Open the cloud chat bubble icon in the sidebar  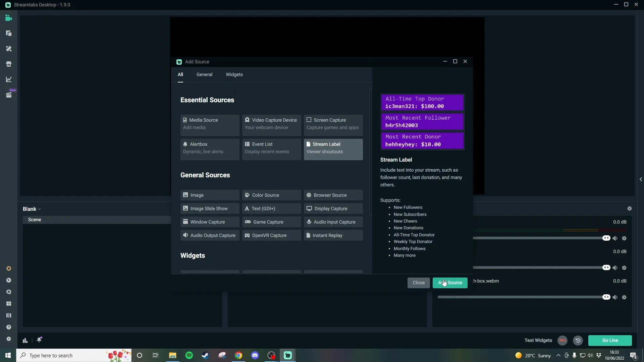click(x=9, y=292)
